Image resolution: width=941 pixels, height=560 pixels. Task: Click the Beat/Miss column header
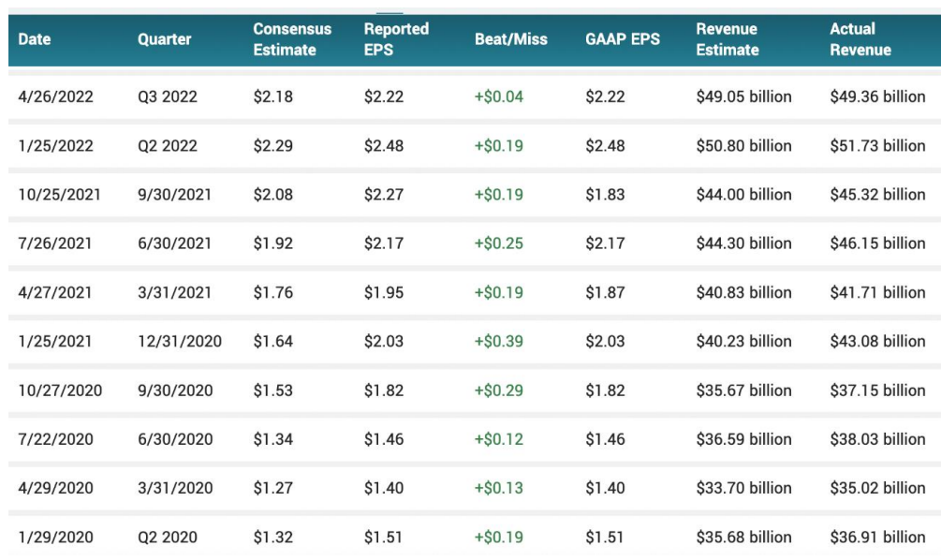510,39
